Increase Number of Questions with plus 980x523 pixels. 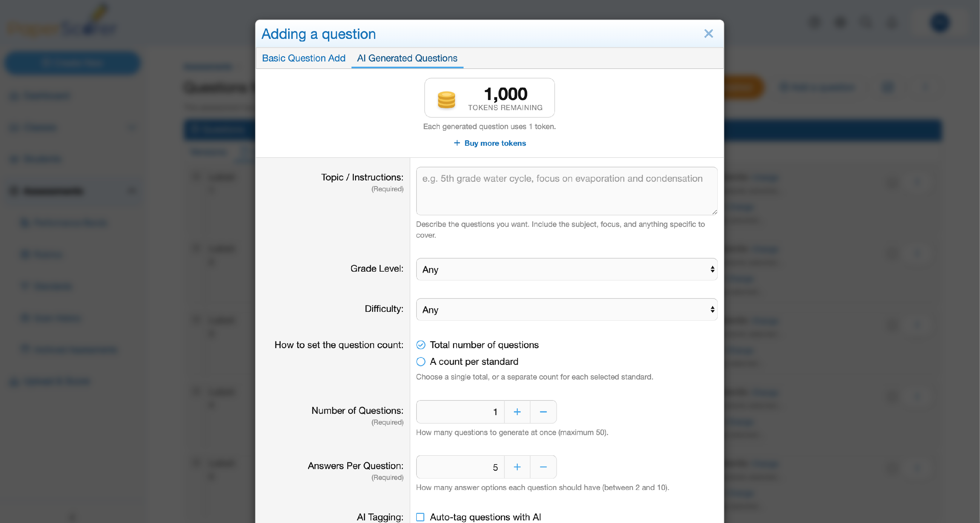[x=517, y=412]
